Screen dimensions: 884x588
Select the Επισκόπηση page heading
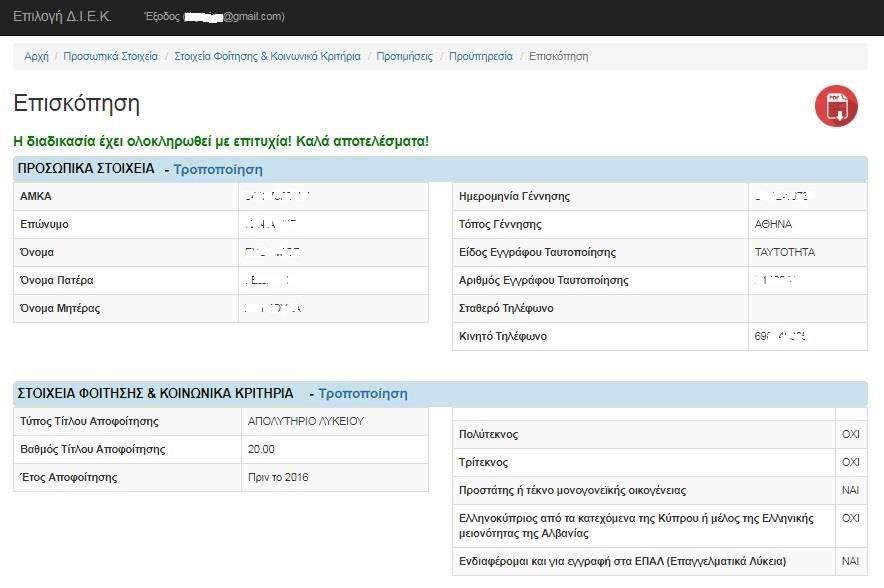click(x=76, y=104)
